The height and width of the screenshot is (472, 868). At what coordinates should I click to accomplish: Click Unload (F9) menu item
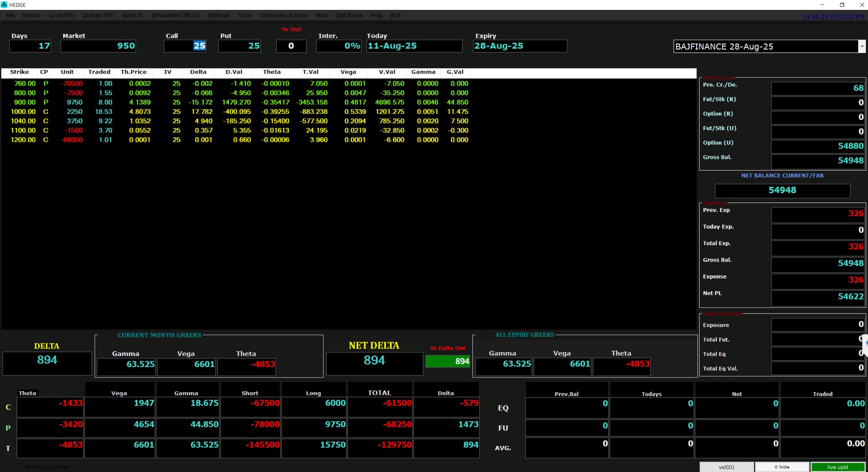(x=99, y=15)
